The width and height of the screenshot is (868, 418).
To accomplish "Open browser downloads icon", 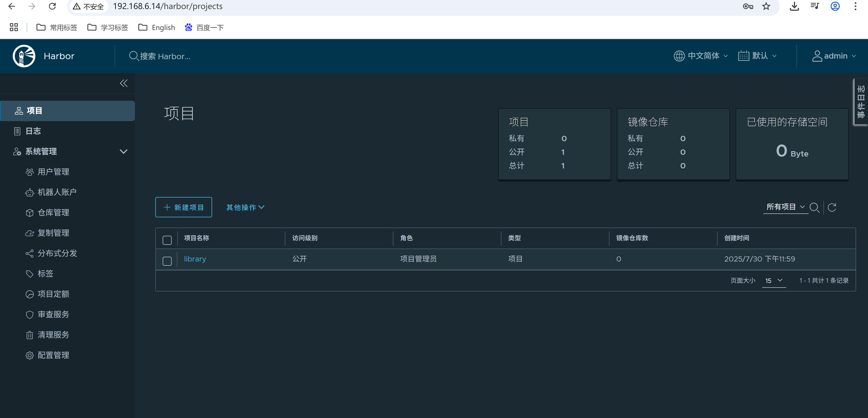I will coord(794,7).
